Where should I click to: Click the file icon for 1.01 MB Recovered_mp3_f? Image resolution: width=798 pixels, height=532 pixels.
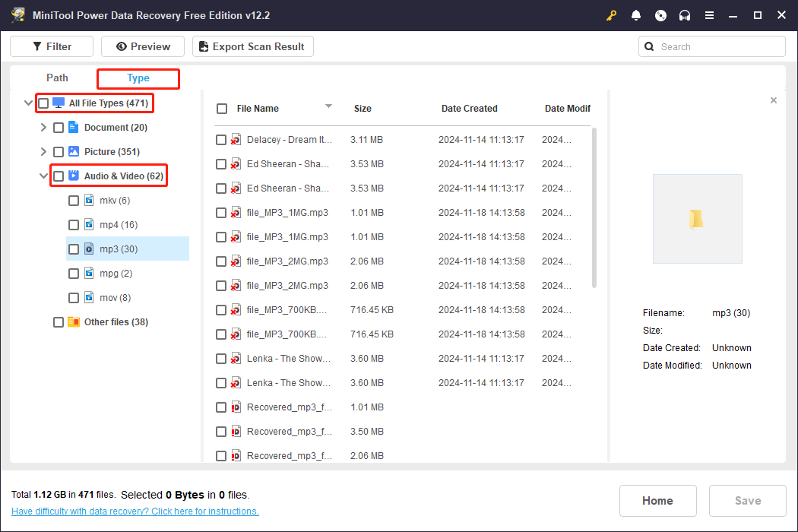236,407
